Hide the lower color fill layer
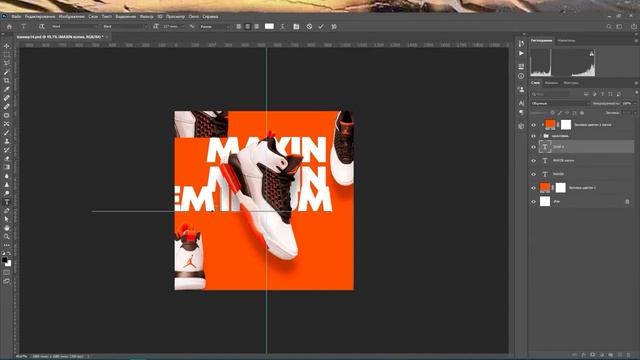 tap(533, 188)
